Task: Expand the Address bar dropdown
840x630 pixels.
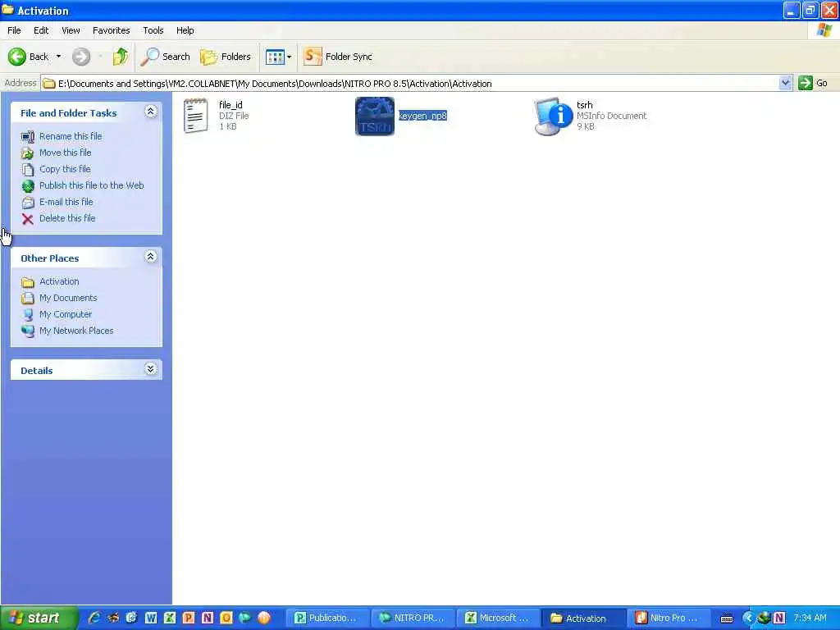Action: (x=785, y=83)
